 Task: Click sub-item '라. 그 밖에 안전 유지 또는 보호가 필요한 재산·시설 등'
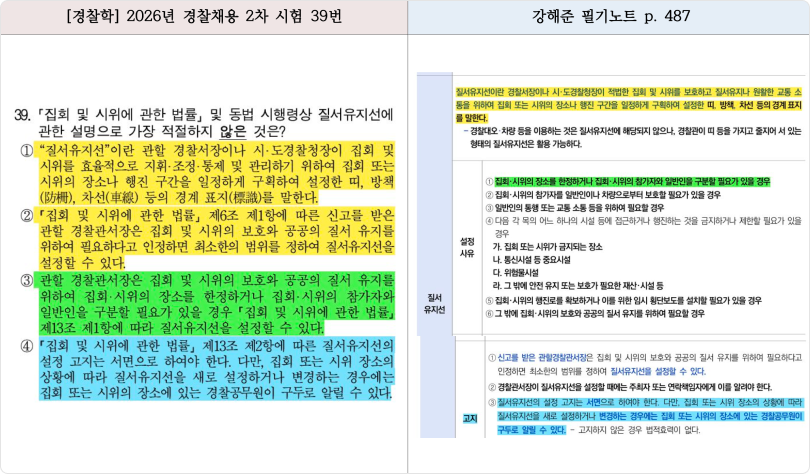[578, 286]
